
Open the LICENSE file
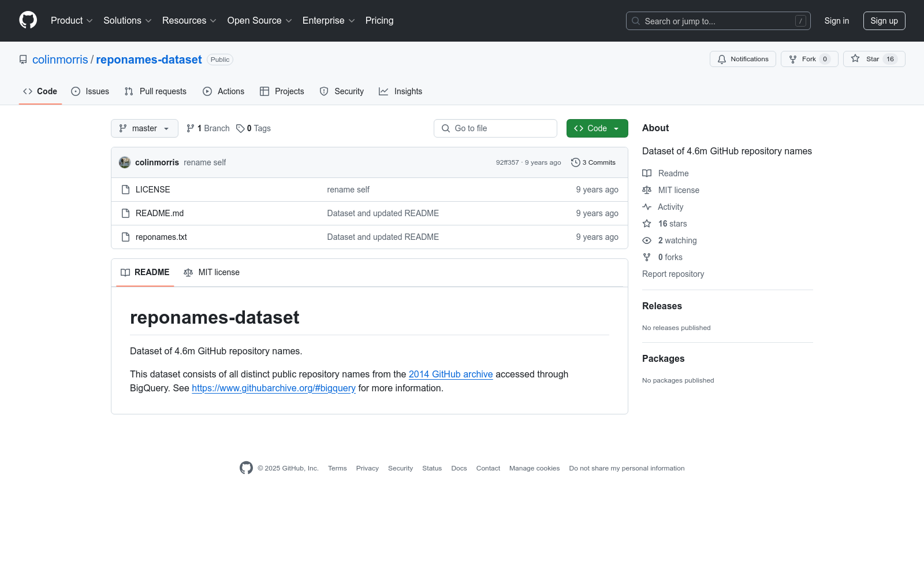(153, 190)
